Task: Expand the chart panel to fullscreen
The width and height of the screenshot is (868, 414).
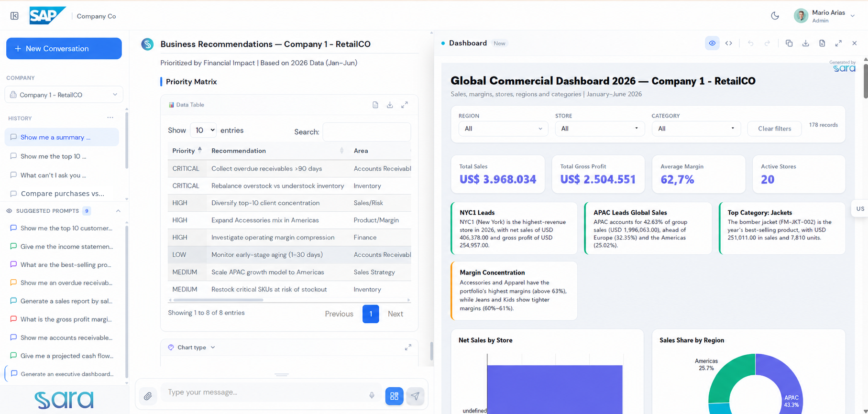Action: [408, 348]
